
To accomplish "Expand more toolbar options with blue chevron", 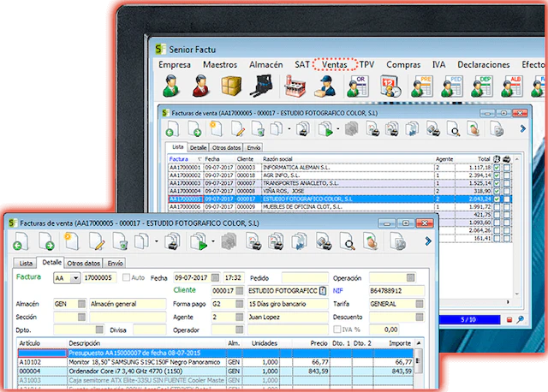I will (x=428, y=241).
